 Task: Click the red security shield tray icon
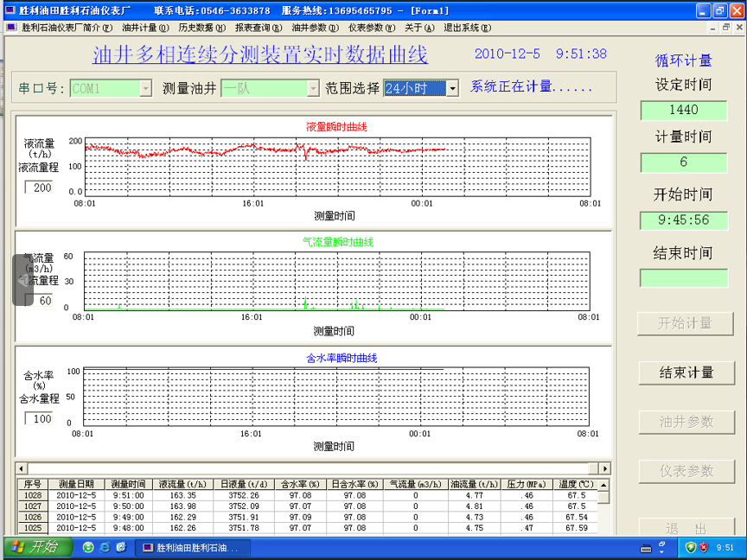(x=704, y=547)
